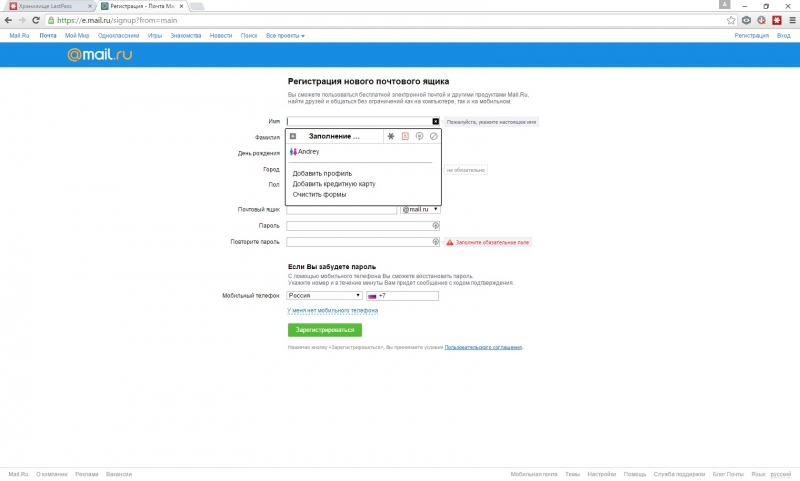This screenshot has width=800, height=481.
Task: Click into the Почтовый ящик input field
Action: pos(341,209)
